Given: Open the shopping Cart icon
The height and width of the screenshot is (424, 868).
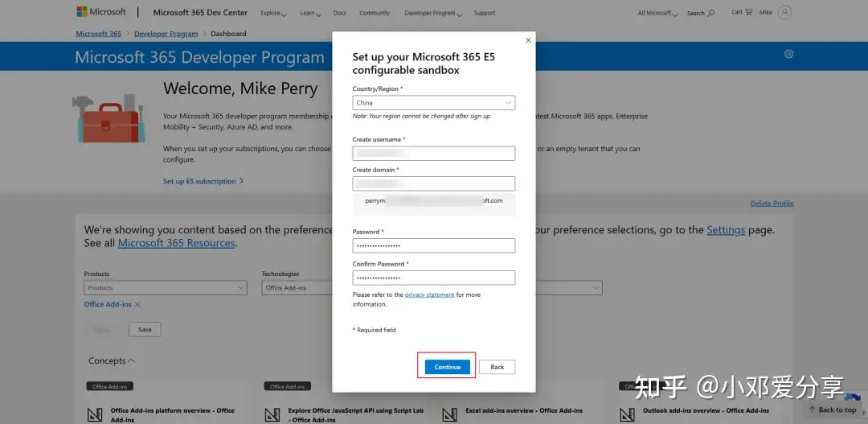Looking at the screenshot, I should [749, 11].
